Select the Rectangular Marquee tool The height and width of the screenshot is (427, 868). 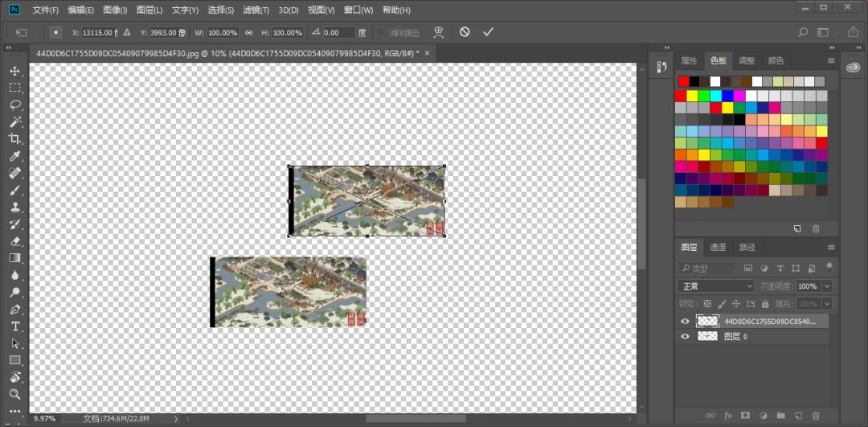coord(15,88)
